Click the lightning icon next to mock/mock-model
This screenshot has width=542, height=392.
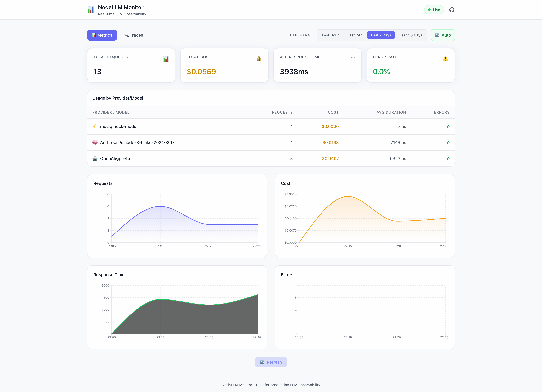pos(95,126)
